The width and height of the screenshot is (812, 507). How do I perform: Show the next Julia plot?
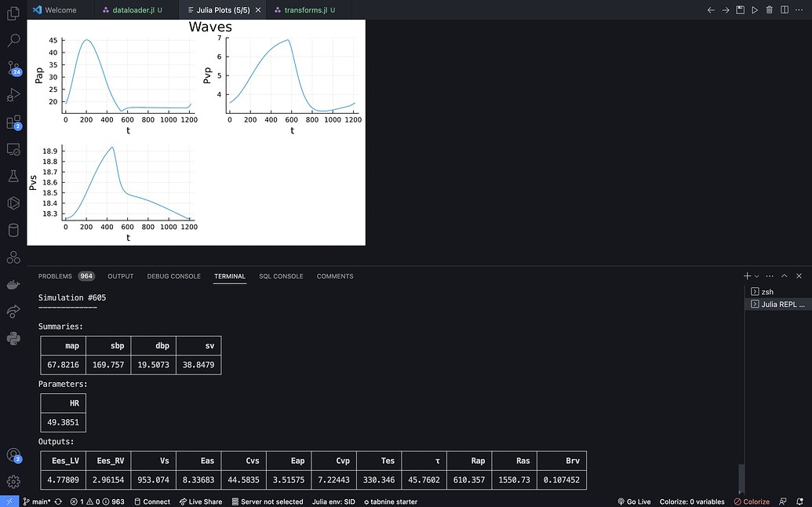725,9
